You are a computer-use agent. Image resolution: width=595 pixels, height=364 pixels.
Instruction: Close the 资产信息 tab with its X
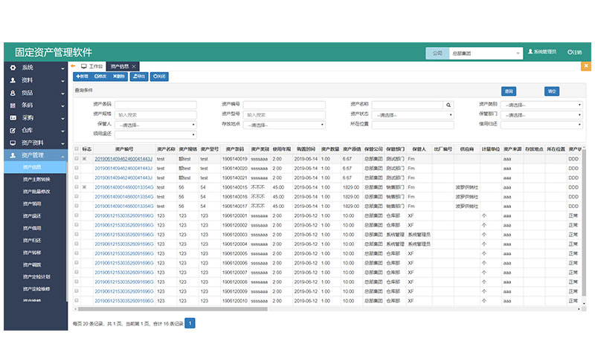(x=134, y=66)
